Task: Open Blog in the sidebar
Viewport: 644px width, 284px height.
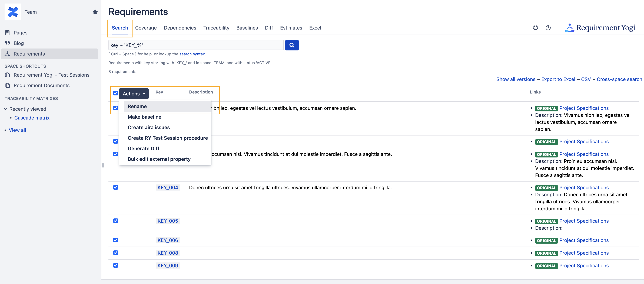Action: click(x=18, y=43)
